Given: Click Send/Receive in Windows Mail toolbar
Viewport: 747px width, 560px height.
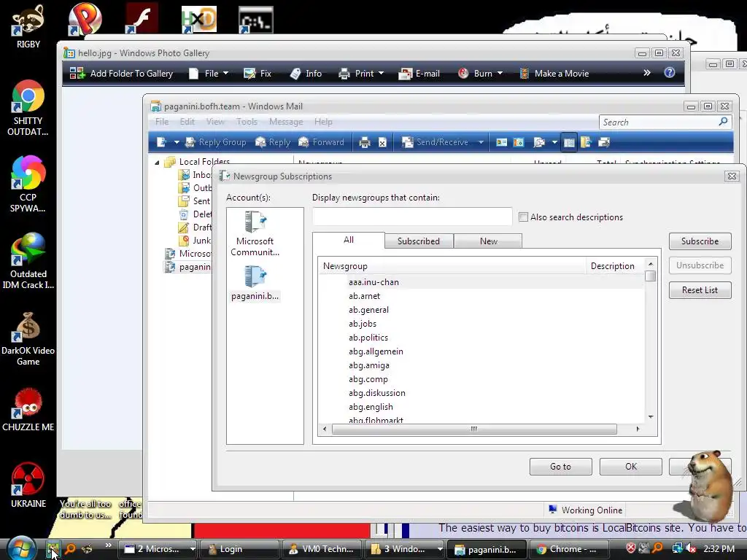Looking at the screenshot, I should 436,142.
